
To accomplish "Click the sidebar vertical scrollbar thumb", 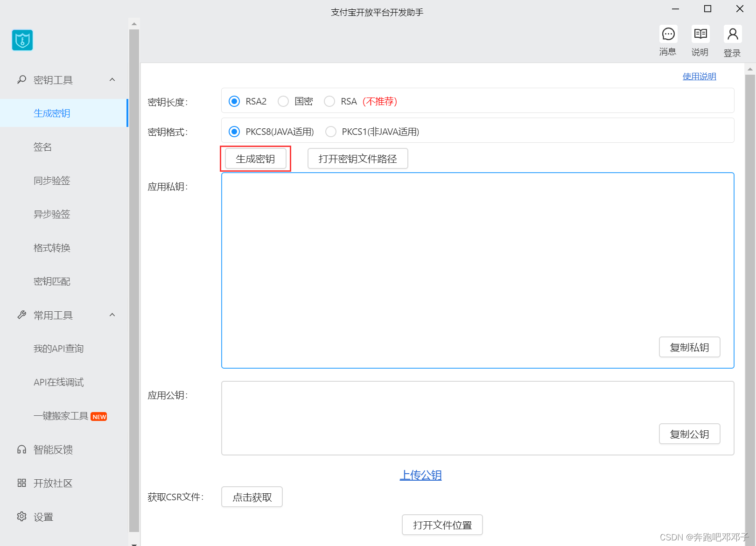I will click(134, 280).
